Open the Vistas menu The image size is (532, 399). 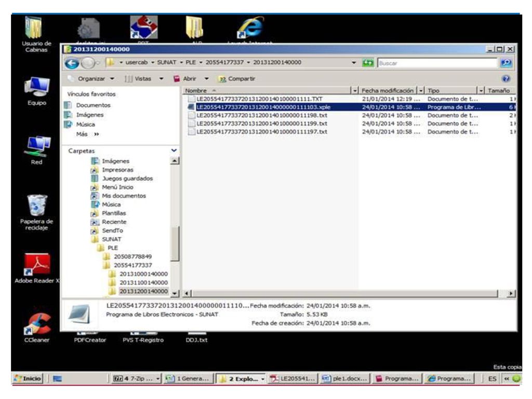[142, 79]
